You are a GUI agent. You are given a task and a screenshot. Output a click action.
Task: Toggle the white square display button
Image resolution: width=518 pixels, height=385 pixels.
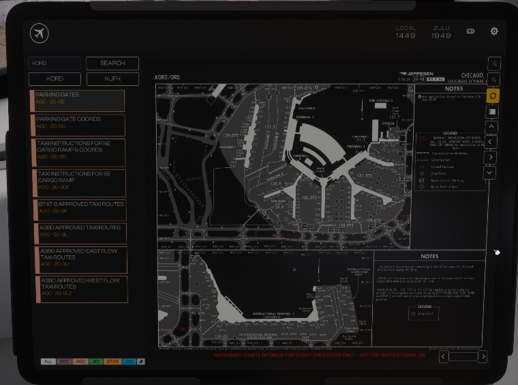(x=492, y=112)
